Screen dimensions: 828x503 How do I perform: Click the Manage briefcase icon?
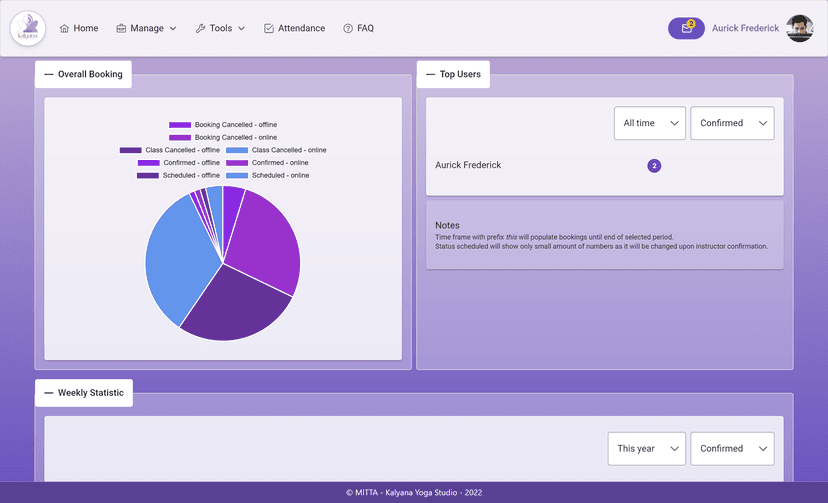pos(121,29)
